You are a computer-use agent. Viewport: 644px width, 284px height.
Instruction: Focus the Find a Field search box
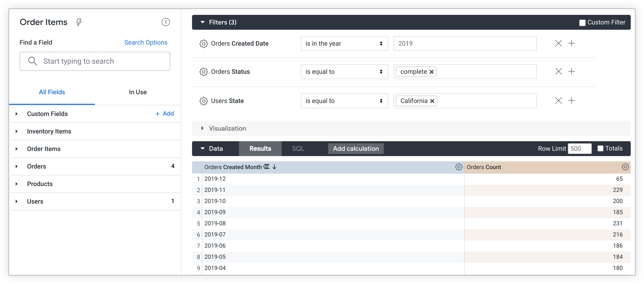tap(95, 61)
